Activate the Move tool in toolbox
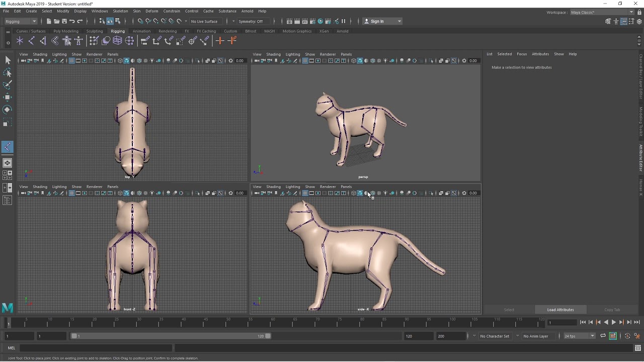This screenshot has width=644, height=362. pyautogui.click(x=8, y=97)
